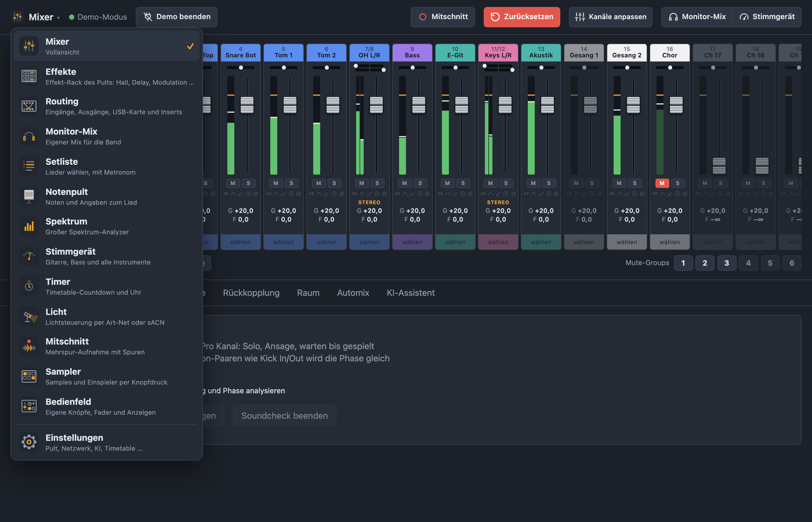This screenshot has width=812, height=522.
Task: Collapse the Mixer view dropdown in the top bar
Action: pyautogui.click(x=36, y=17)
